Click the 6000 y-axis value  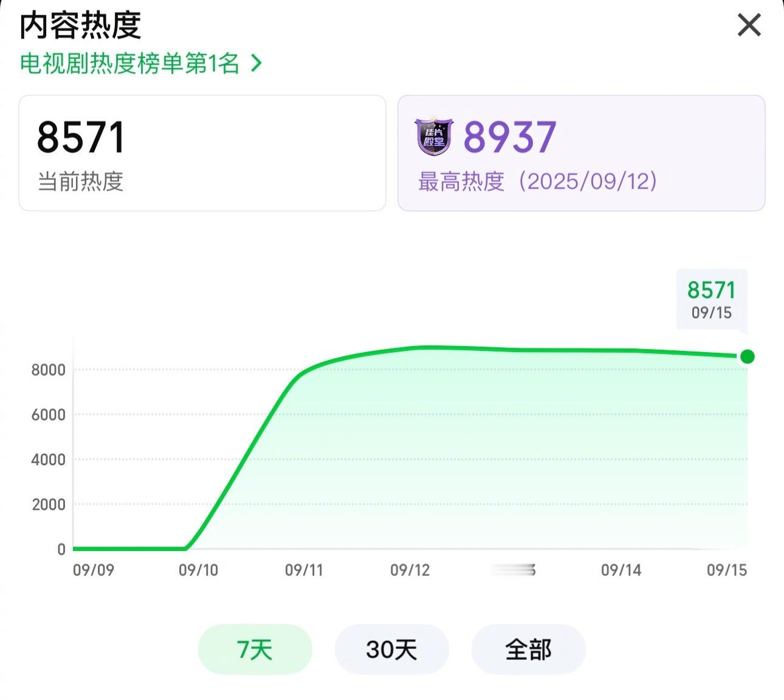click(48, 415)
